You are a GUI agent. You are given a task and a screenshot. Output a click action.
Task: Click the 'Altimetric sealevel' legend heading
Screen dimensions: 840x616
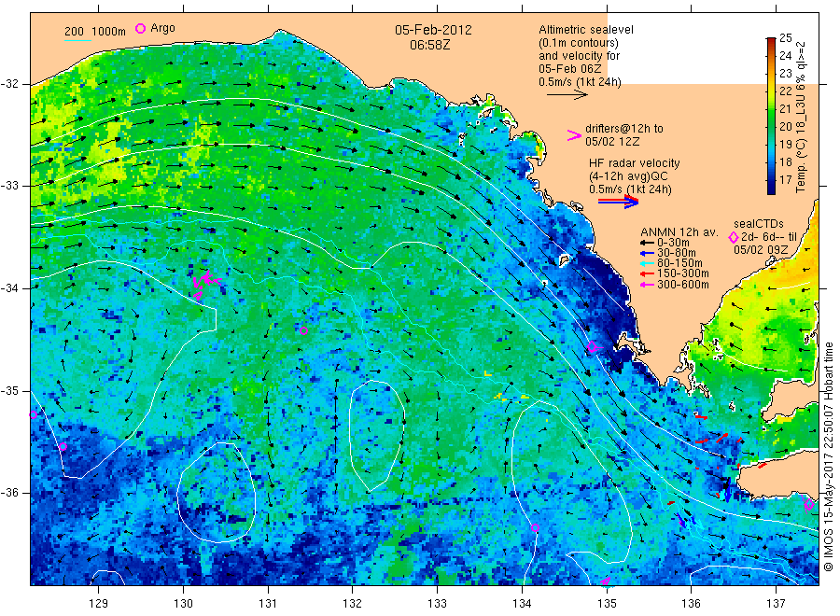(586, 30)
